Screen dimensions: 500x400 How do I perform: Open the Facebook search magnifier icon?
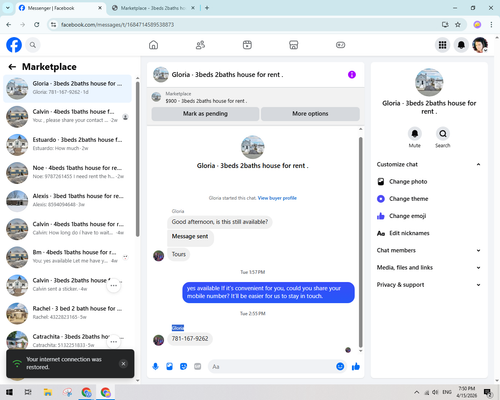(x=33, y=45)
